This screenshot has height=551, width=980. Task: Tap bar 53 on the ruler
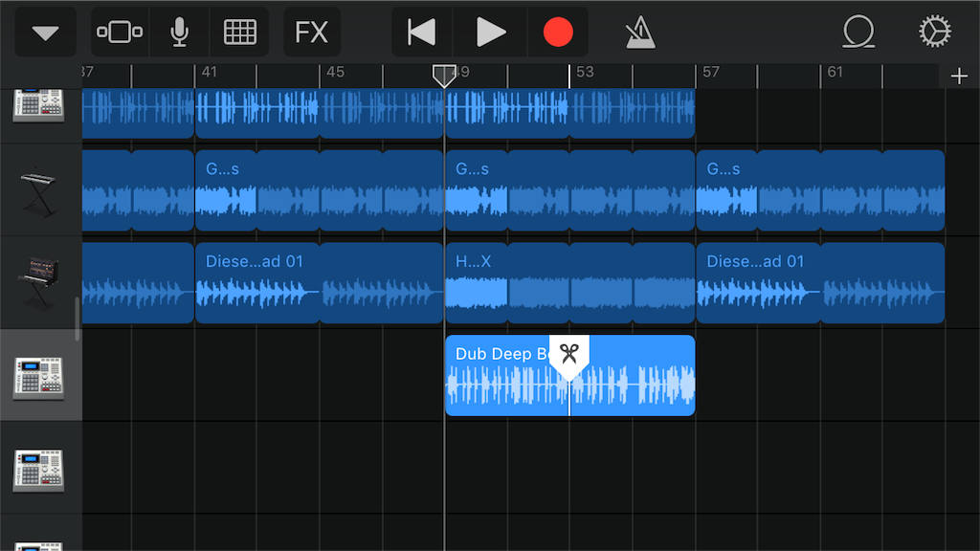pyautogui.click(x=585, y=73)
